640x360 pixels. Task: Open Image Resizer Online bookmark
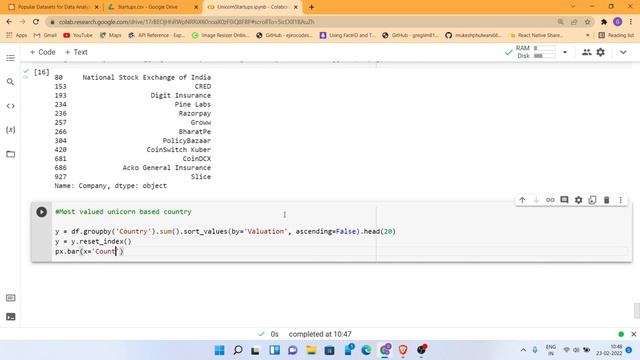(220, 36)
